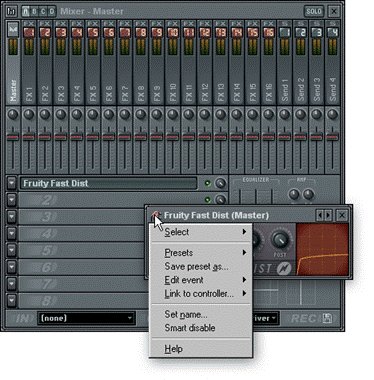Open effect slot 3 dropdown arrow
The height and width of the screenshot is (380, 374).
12,217
